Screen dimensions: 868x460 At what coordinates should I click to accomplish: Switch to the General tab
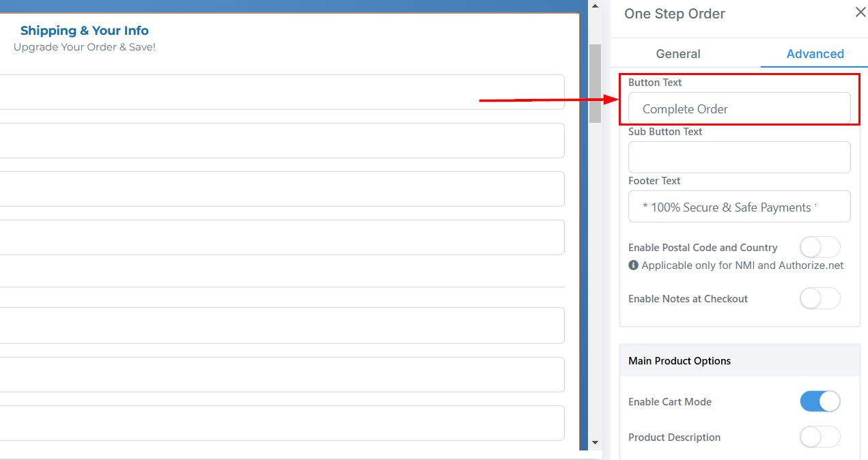point(677,54)
